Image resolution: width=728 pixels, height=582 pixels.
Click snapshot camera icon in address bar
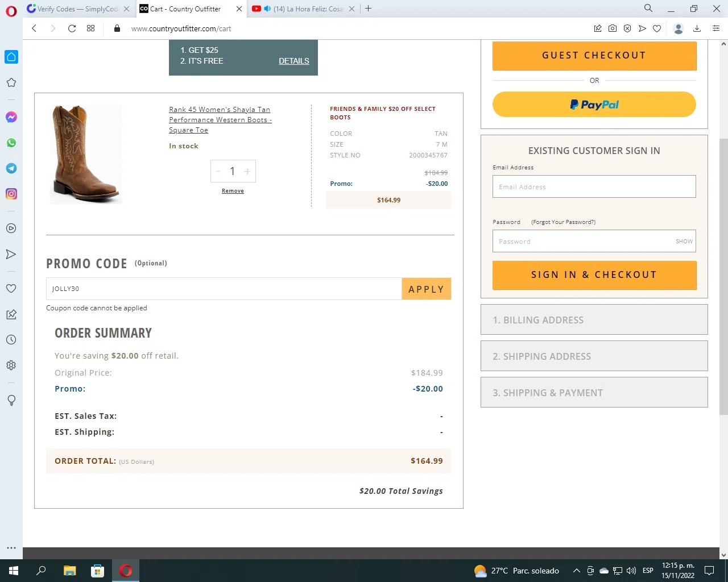coord(613,28)
